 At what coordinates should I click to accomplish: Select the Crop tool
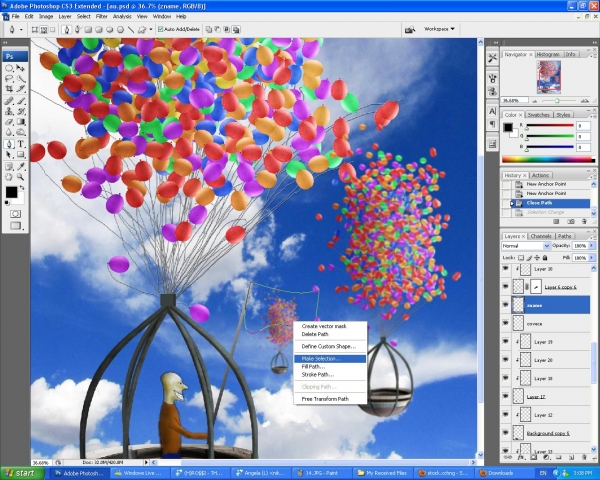[x=9, y=89]
